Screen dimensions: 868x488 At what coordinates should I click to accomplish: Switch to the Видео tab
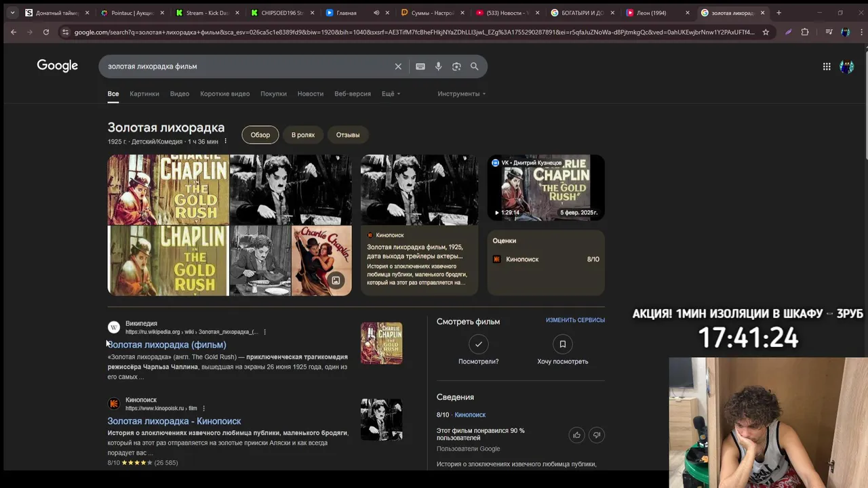[x=180, y=94]
